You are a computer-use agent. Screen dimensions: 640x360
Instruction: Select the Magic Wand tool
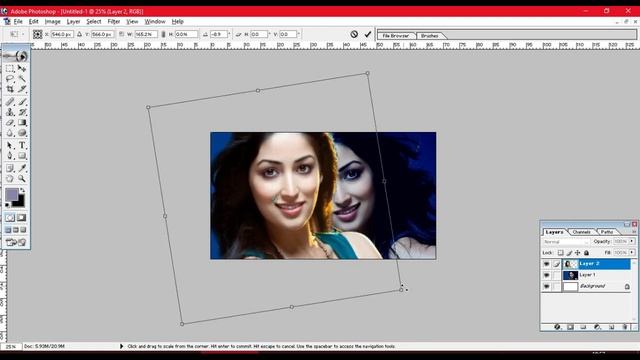22,78
